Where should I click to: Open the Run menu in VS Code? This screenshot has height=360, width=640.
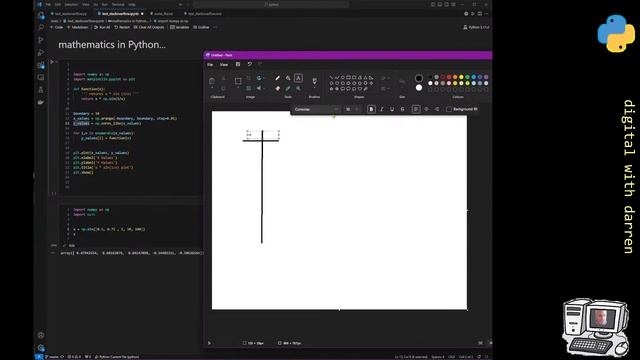coord(105,4)
